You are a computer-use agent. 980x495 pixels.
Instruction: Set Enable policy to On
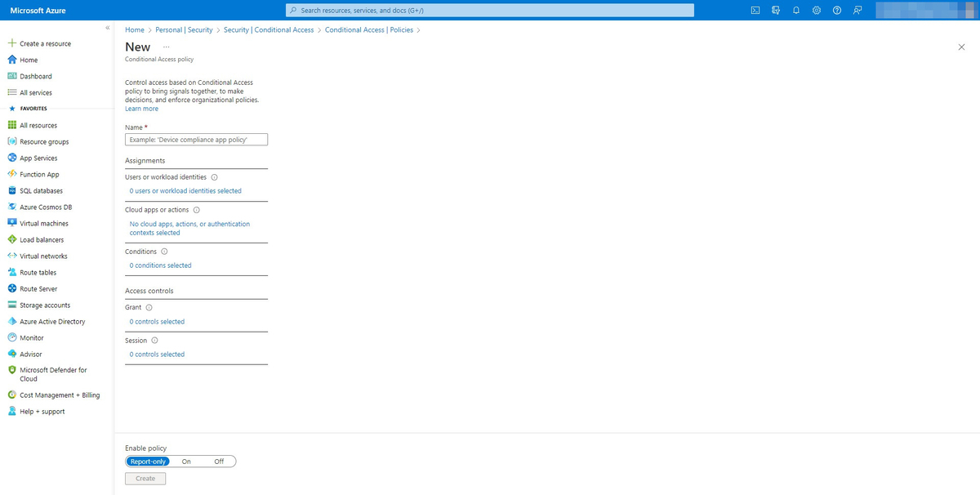click(186, 462)
